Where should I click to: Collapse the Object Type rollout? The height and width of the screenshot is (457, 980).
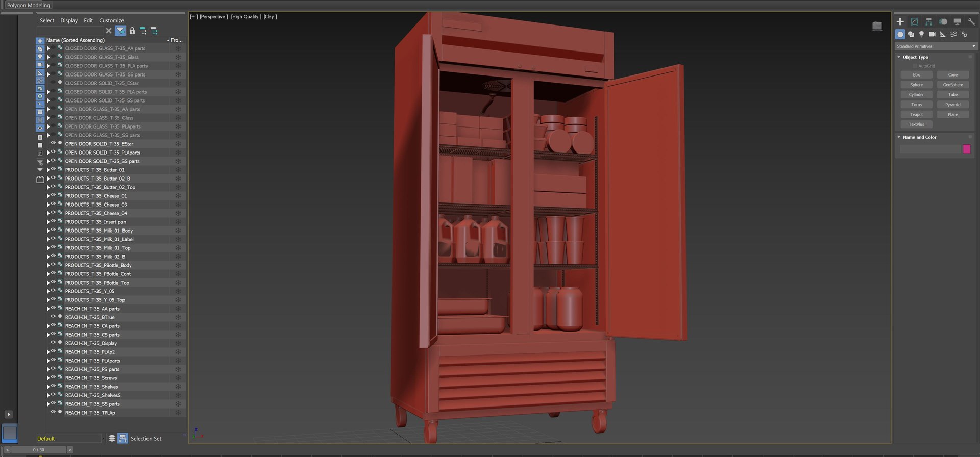pyautogui.click(x=899, y=57)
